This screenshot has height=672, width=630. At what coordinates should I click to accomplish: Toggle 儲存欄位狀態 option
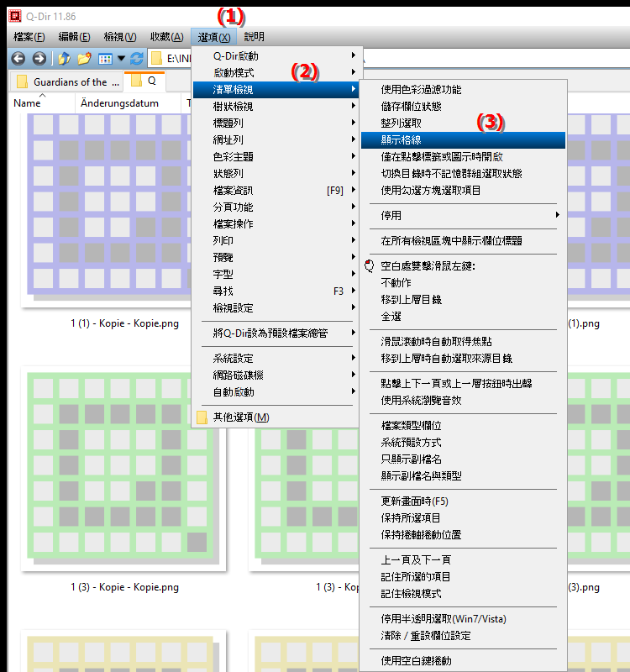(x=463, y=107)
